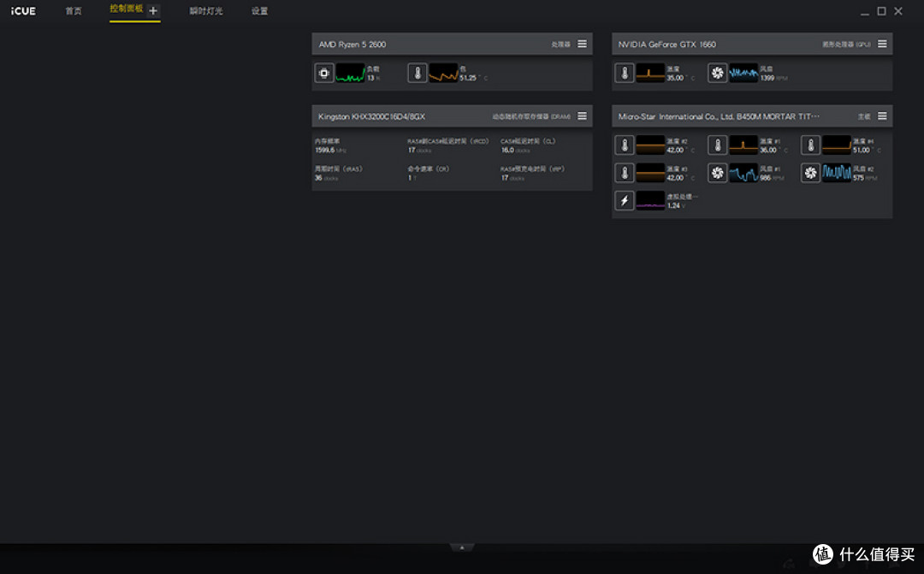Click the CPU load chip icon

click(324, 73)
